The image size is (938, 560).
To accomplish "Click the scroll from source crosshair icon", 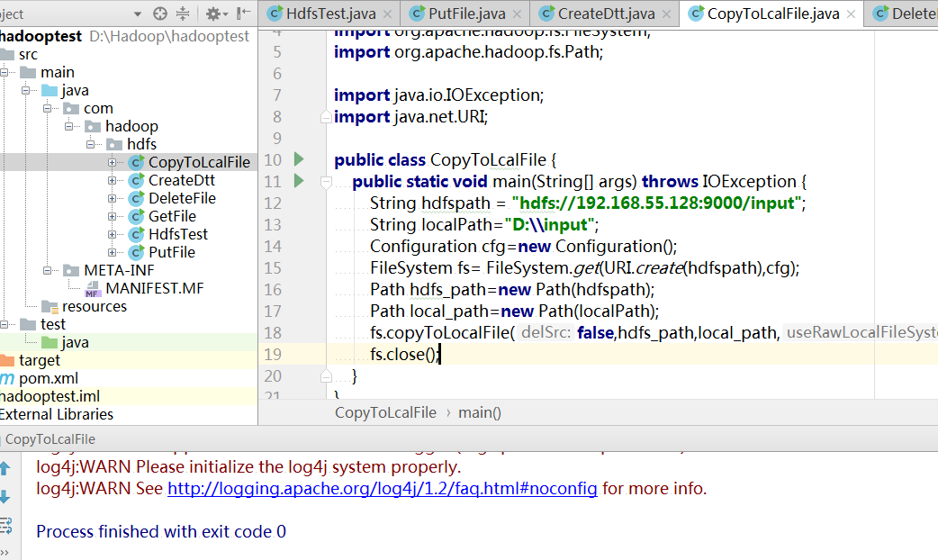I will pyautogui.click(x=160, y=14).
